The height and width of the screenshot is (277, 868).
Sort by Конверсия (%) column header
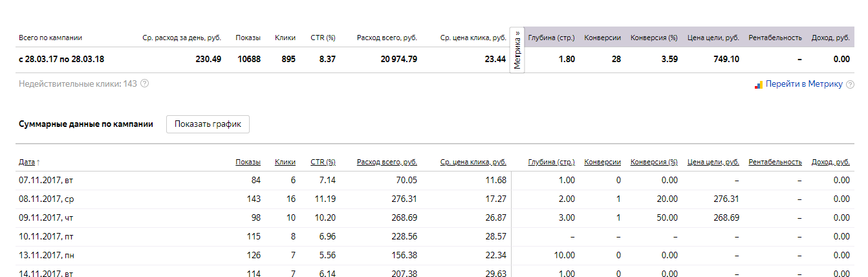click(x=654, y=162)
